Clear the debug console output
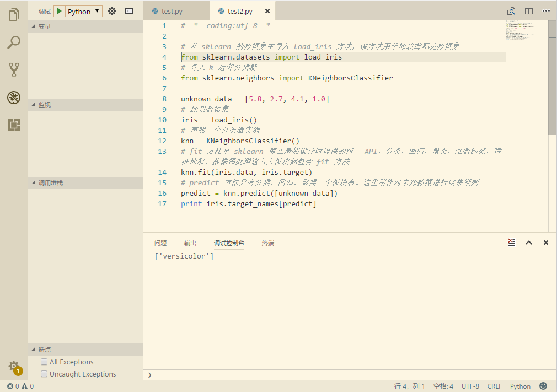Screen dimensions: 557x392 point(512,243)
